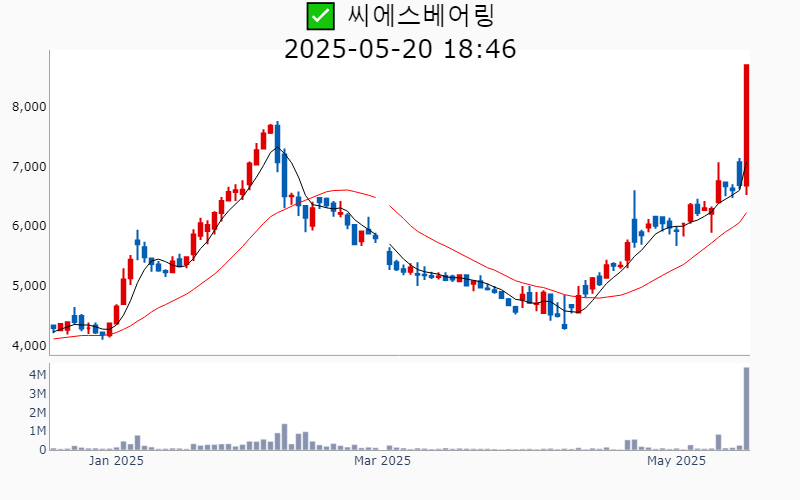
Task: Click the Mar 2025 date axis label
Action: (x=382, y=461)
